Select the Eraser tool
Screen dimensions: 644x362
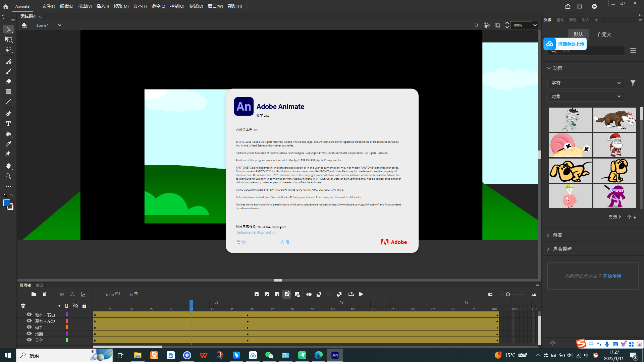coord(8,81)
